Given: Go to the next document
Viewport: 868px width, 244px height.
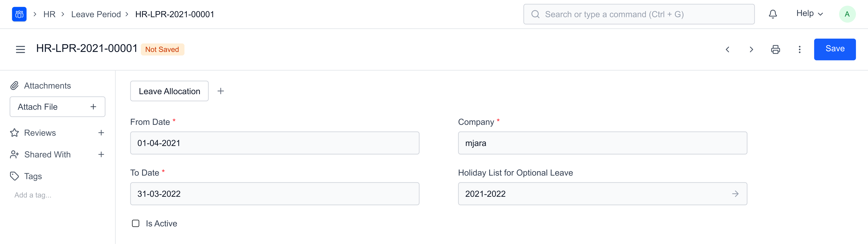Looking at the screenshot, I should coord(751,50).
